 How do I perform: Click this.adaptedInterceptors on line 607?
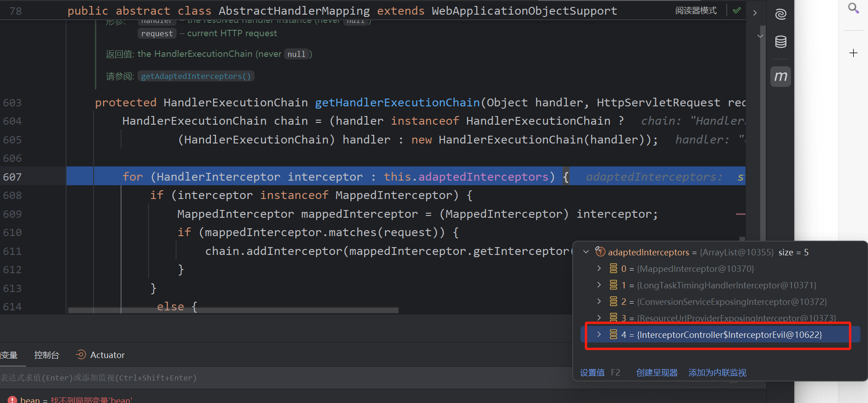[x=466, y=177]
